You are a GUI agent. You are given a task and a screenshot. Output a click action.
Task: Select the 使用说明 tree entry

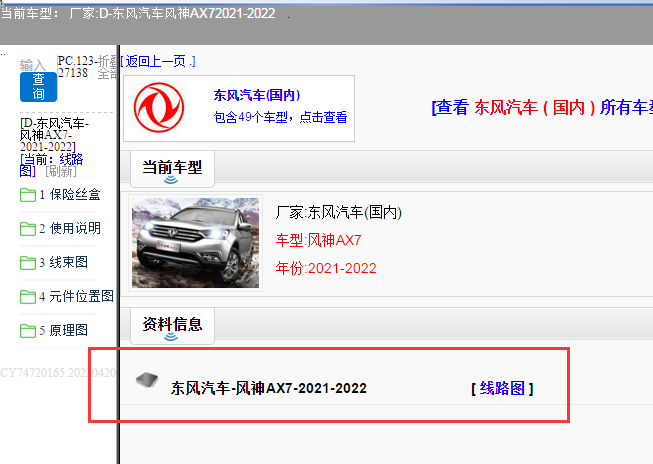(70, 228)
